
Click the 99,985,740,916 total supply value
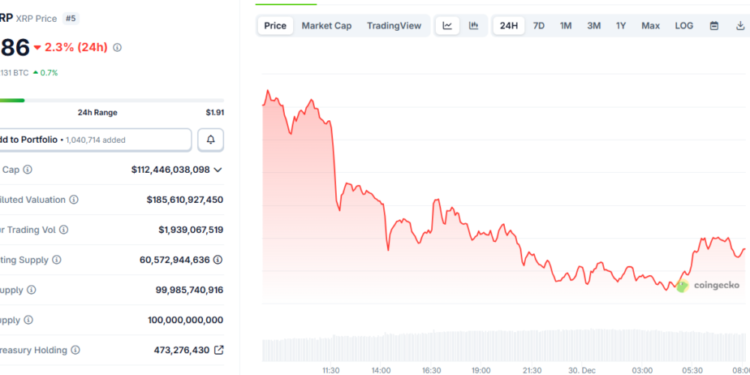coord(189,290)
